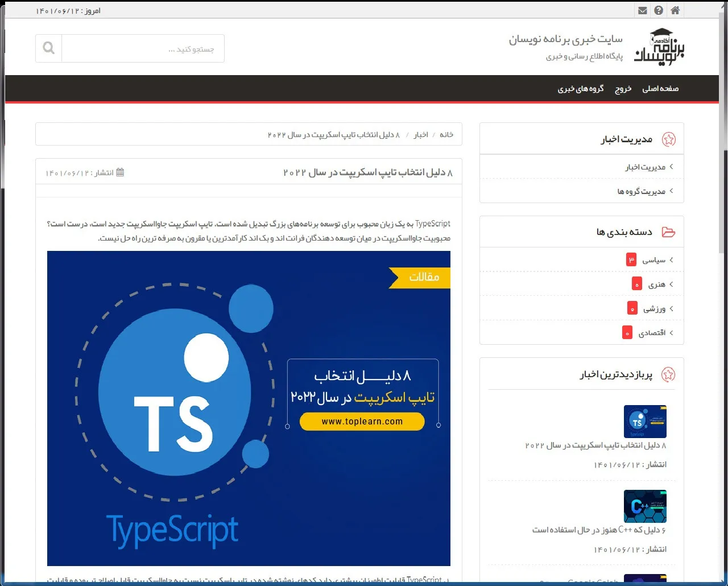Open the C++ article thumbnail
728x586 pixels.
click(645, 506)
